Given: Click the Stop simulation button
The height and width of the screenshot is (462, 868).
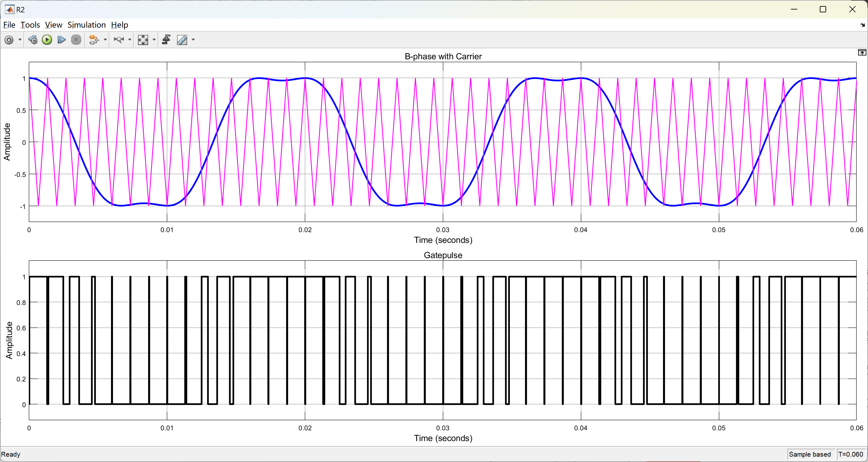Looking at the screenshot, I should tap(76, 40).
